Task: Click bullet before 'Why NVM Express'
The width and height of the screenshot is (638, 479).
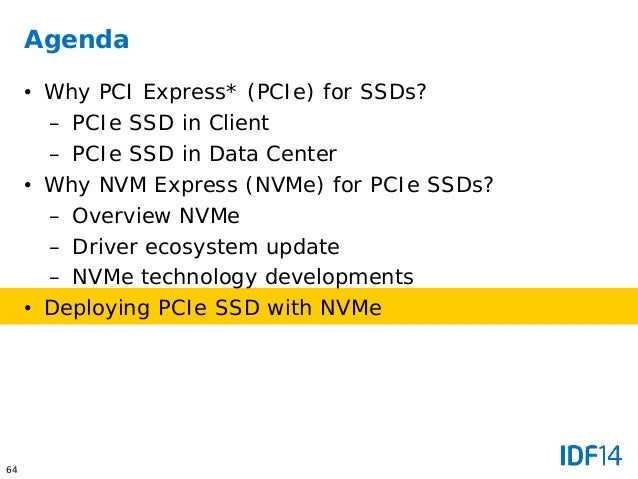Action: 28,186
